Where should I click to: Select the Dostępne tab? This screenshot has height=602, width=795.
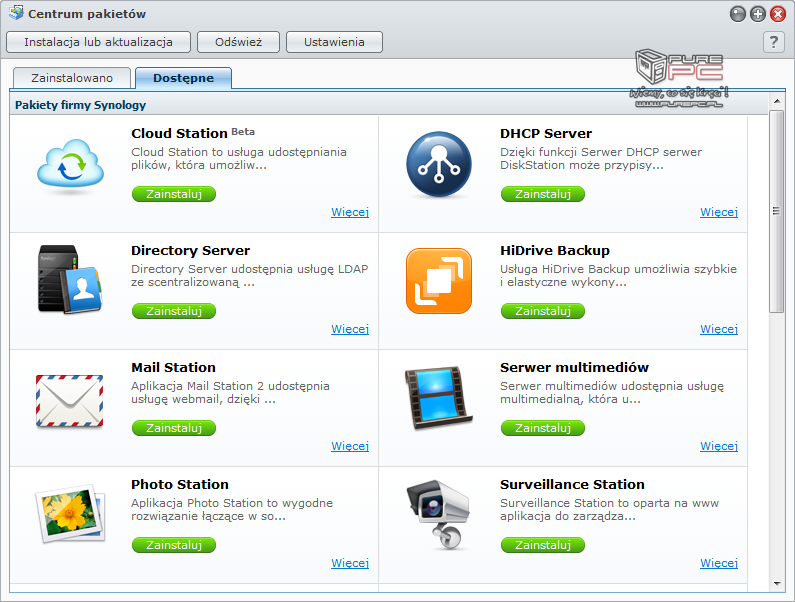184,78
